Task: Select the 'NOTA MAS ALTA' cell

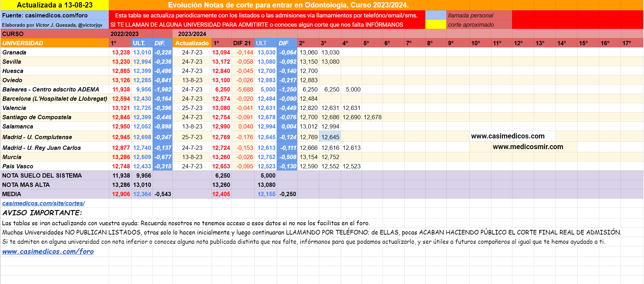Action: tap(55, 185)
